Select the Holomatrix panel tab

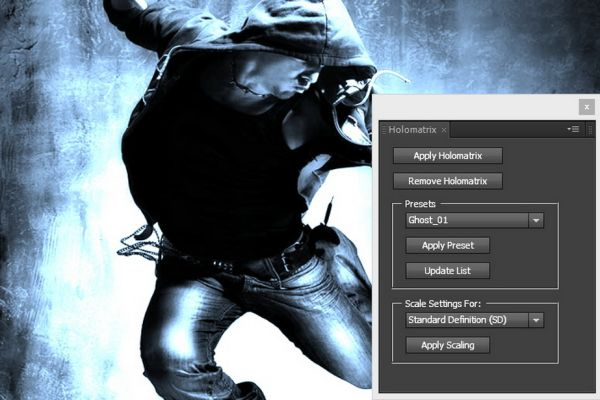tap(412, 130)
